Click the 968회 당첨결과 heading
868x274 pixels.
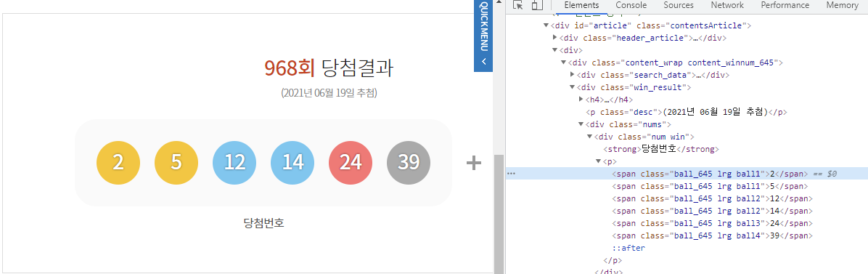coord(329,68)
